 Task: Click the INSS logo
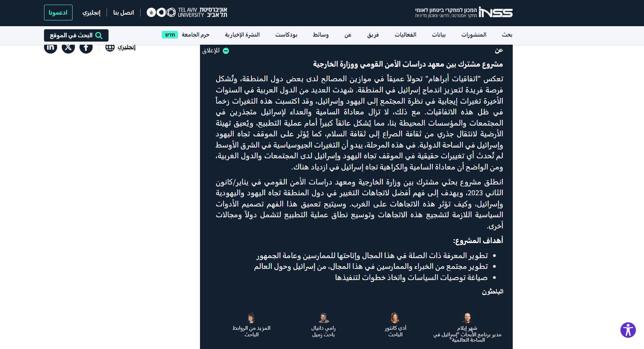point(464,12)
